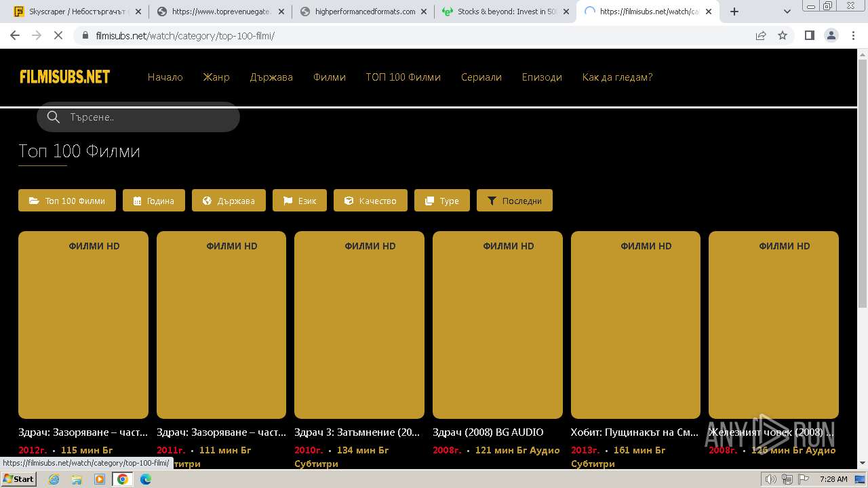Click the volume speaker tray icon
Viewport: 868px width, 488px height.
771,479
